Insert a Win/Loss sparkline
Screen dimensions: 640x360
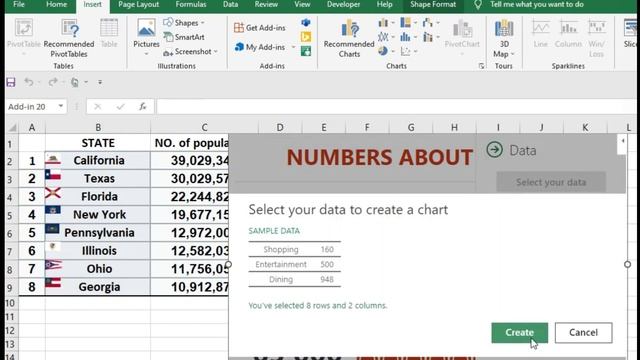596,38
